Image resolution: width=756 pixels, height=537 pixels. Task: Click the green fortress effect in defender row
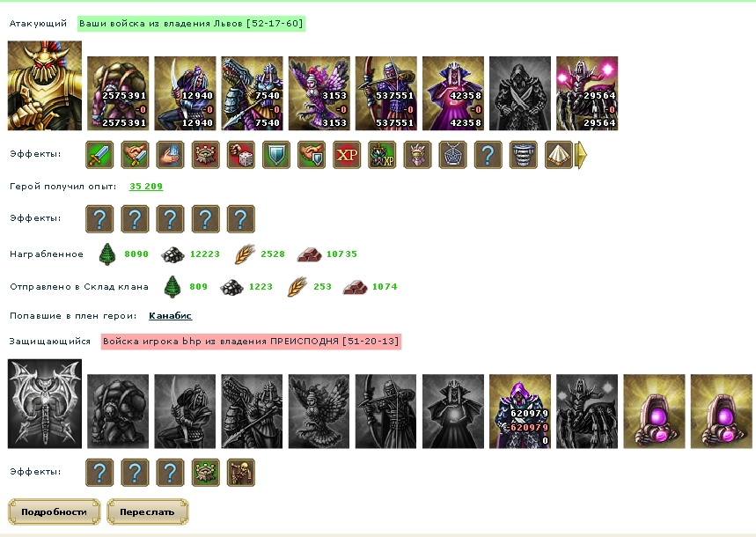[205, 473]
